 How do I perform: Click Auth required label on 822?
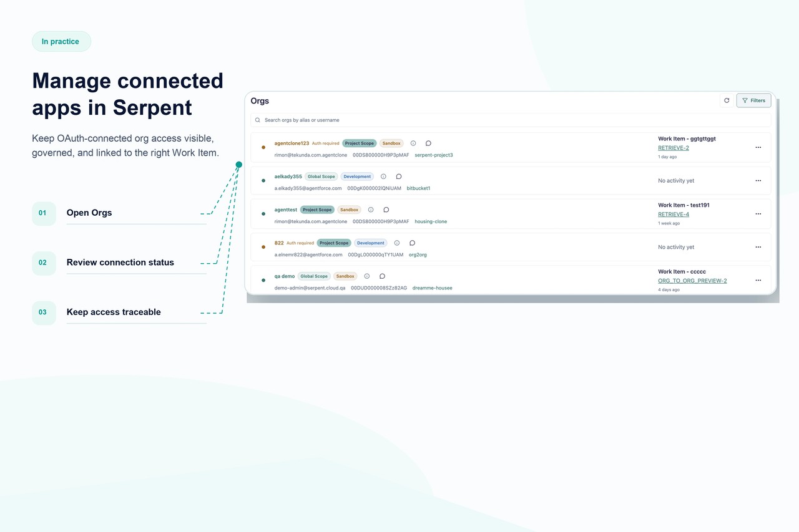tap(300, 243)
